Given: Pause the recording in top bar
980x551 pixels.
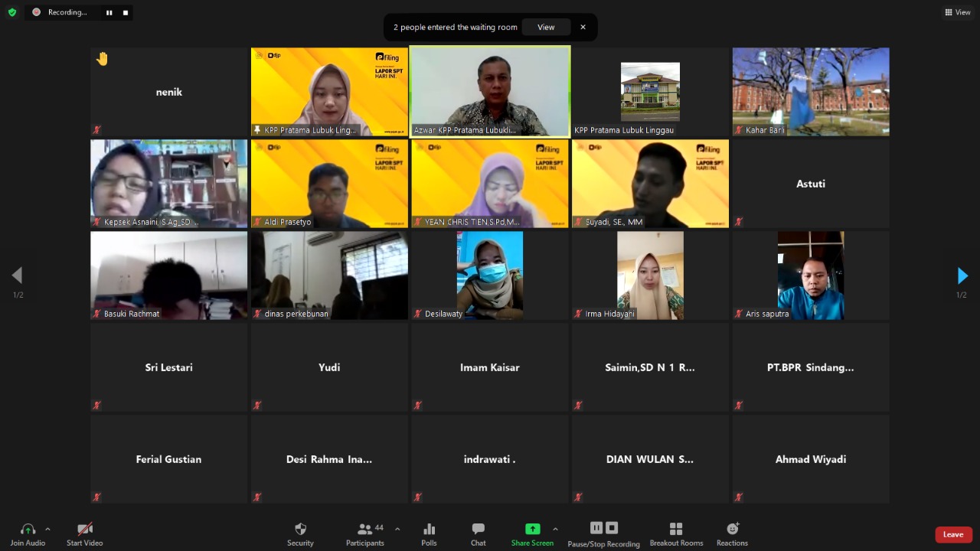Looking at the screenshot, I should click(109, 12).
